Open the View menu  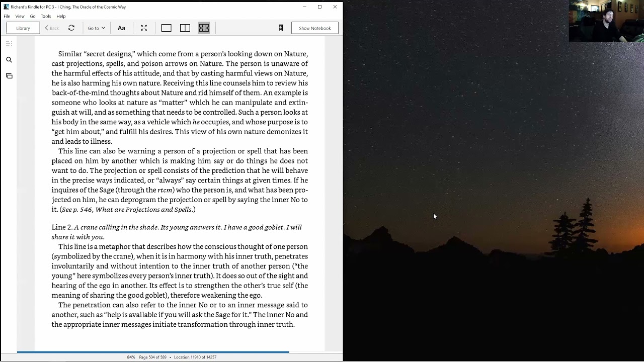[x=20, y=16]
